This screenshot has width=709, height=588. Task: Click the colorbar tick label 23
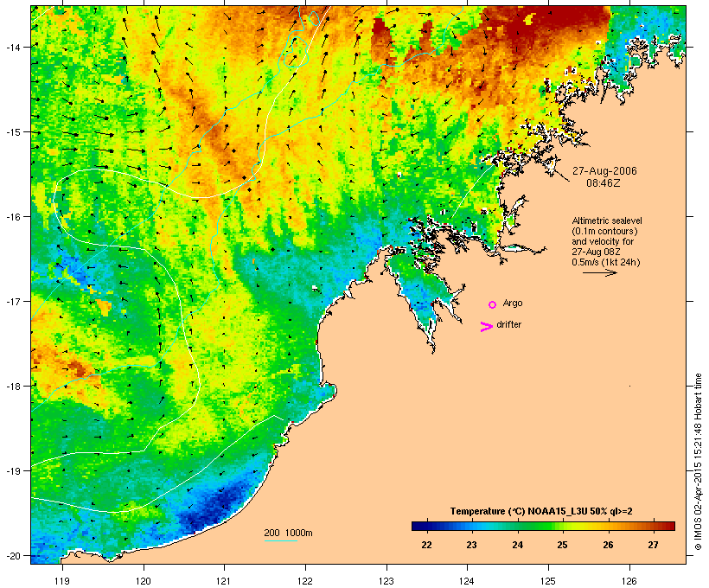[x=471, y=545]
